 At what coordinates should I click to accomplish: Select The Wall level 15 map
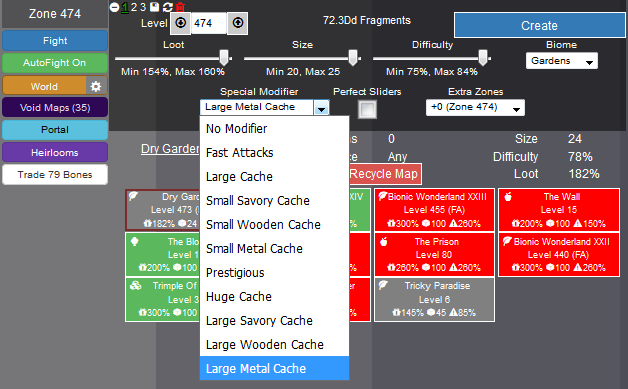[x=559, y=210]
